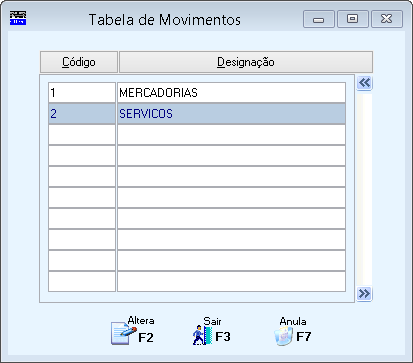Screen dimensions: 413x363
Task: Click the first empty code cell below 2
Action: tap(82, 135)
